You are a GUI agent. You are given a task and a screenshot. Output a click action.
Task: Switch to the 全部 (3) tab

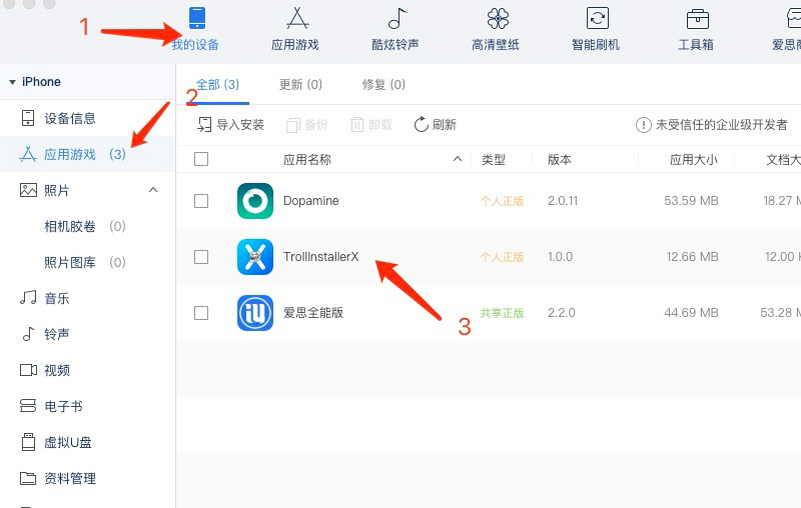click(218, 84)
